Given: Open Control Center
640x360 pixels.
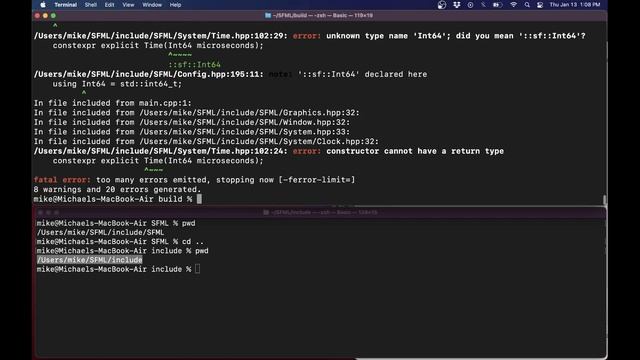Looking at the screenshot, I should [x=540, y=5].
